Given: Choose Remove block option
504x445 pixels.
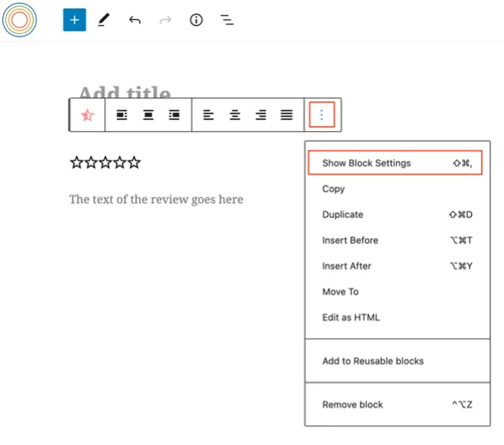Looking at the screenshot, I should point(397,405).
